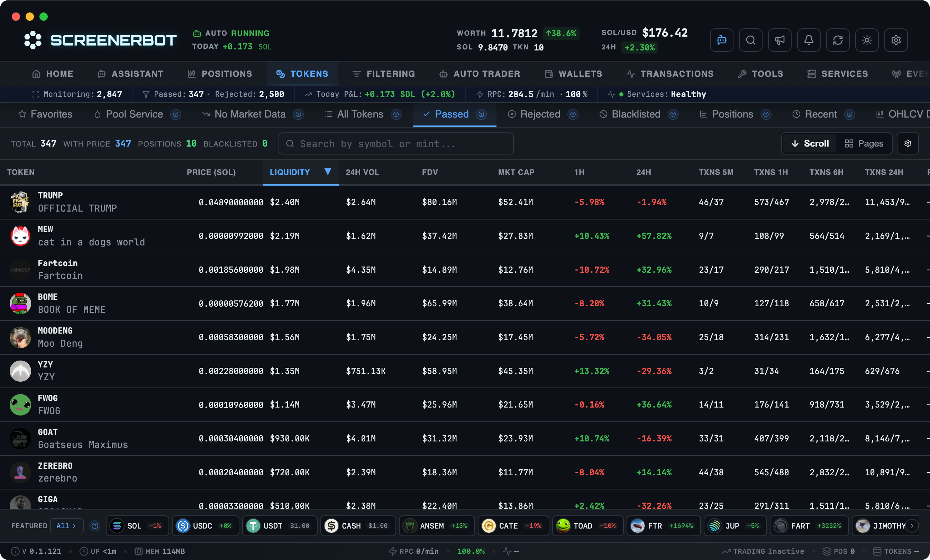Open the ASSISTANT nav tab
The height and width of the screenshot is (560, 930).
[130, 74]
